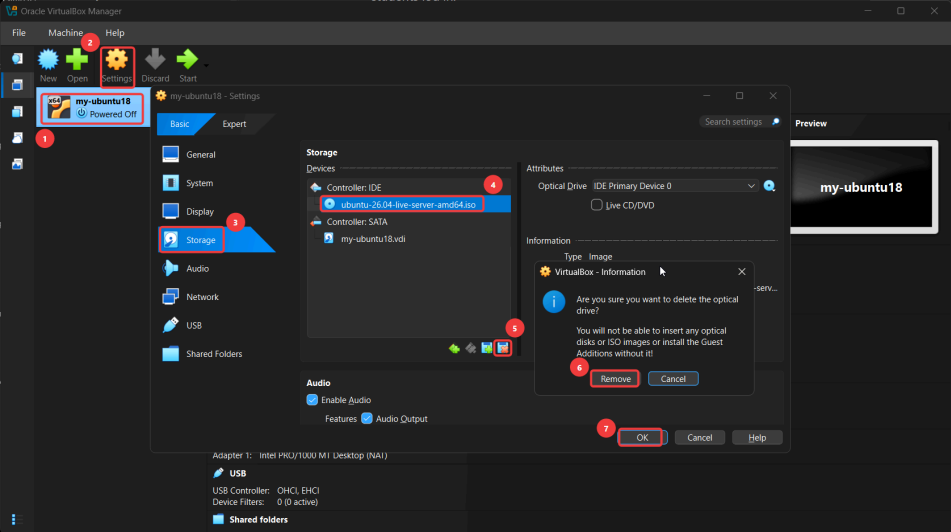Viewport: 951px width, 532px height.
Task: Toggle the Enable Audio checkbox
Action: click(x=312, y=400)
